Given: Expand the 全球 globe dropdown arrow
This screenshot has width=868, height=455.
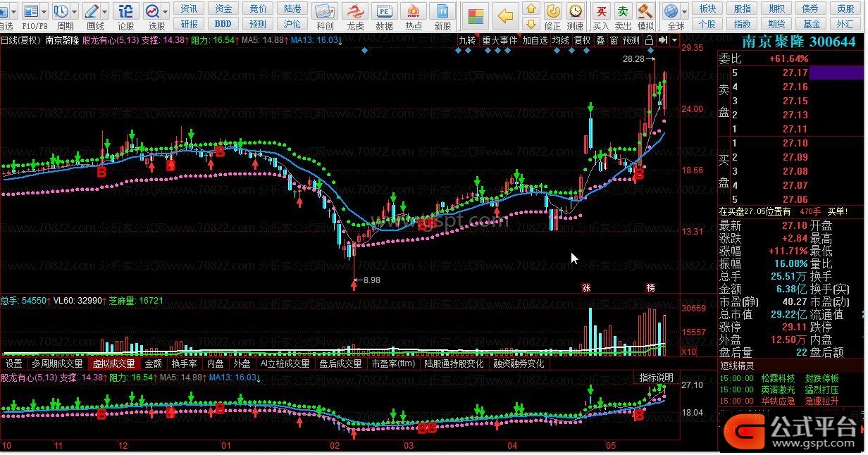Looking at the screenshot, I should (684, 11).
